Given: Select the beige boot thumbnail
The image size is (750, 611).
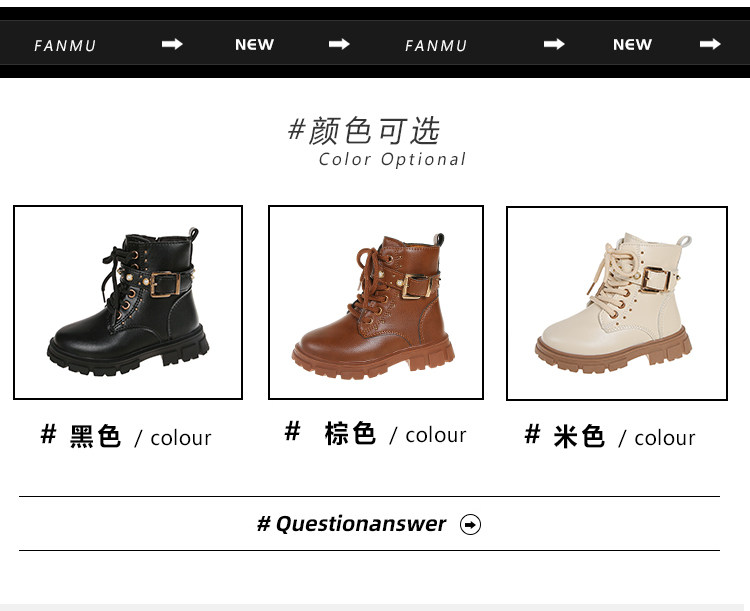Looking at the screenshot, I should (x=617, y=303).
